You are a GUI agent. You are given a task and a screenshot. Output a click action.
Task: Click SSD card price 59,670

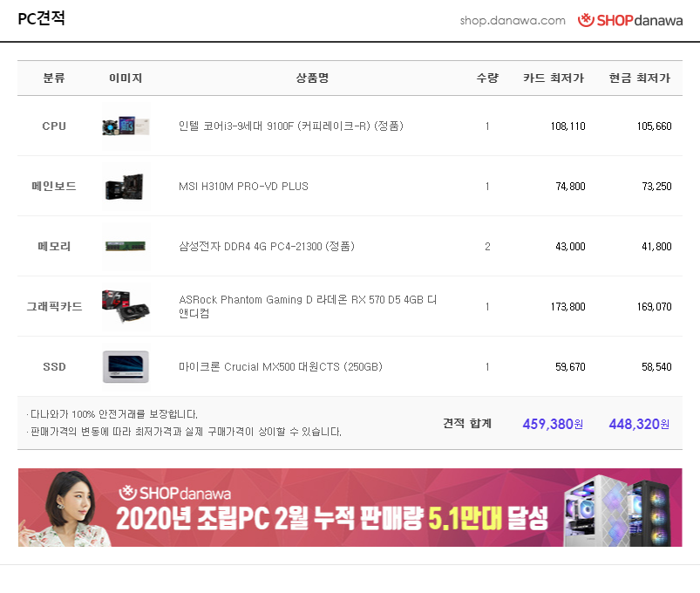(570, 367)
